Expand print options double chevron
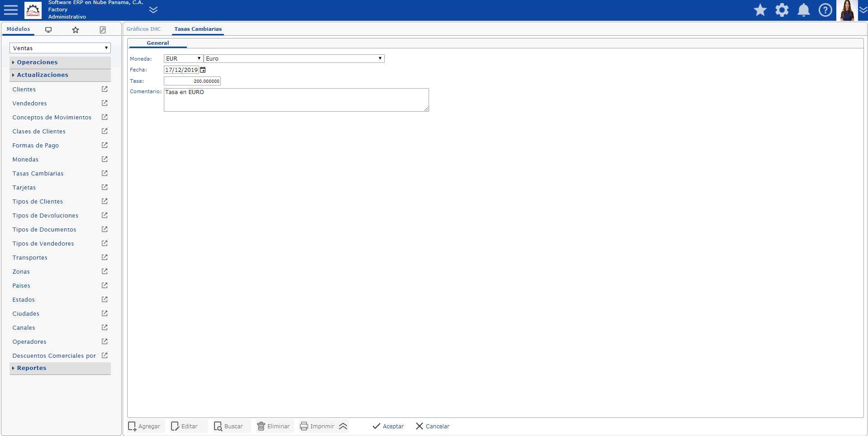 point(343,427)
